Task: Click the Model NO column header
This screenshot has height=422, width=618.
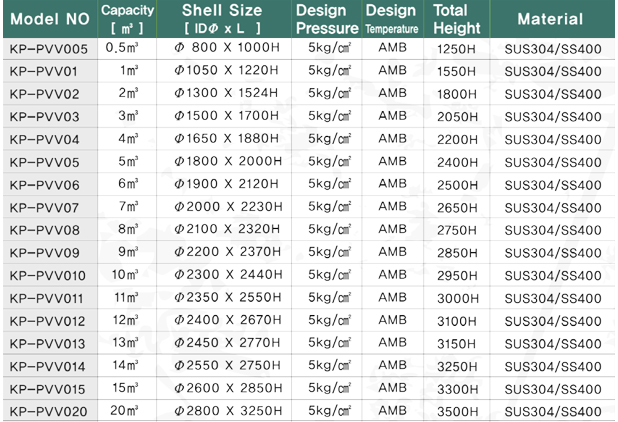Action: (x=50, y=19)
